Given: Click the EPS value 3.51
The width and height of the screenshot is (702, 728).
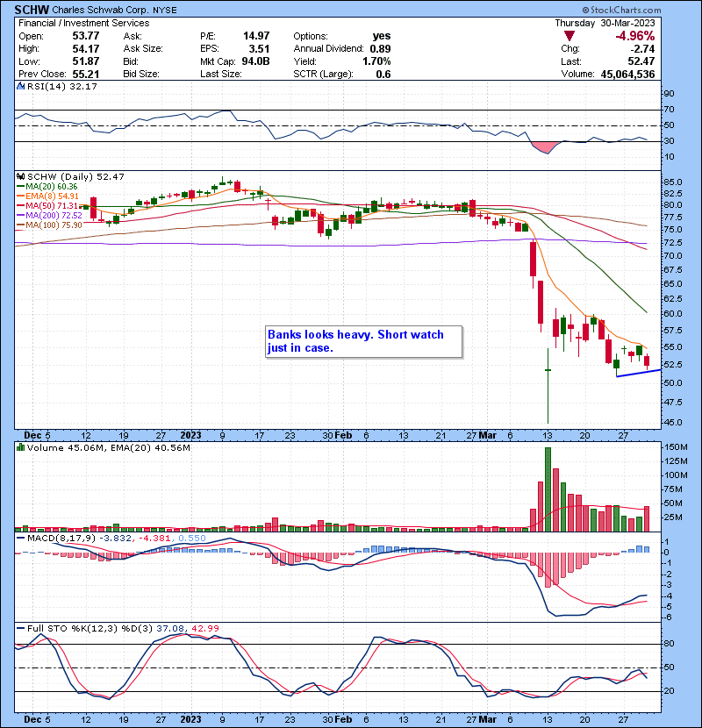Looking at the screenshot, I should coord(259,49).
